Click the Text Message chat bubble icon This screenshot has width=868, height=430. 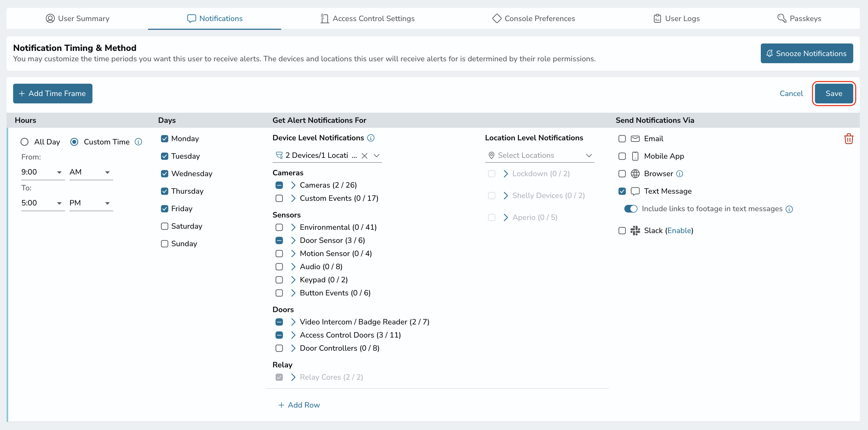635,191
